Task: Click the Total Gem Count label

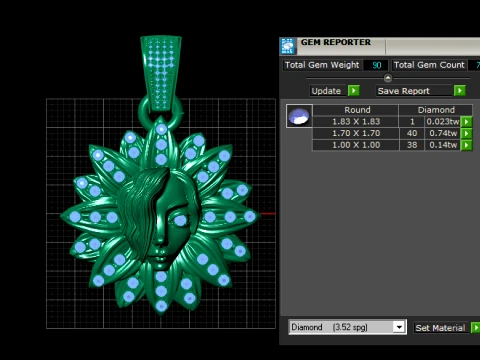Action: [x=429, y=65]
